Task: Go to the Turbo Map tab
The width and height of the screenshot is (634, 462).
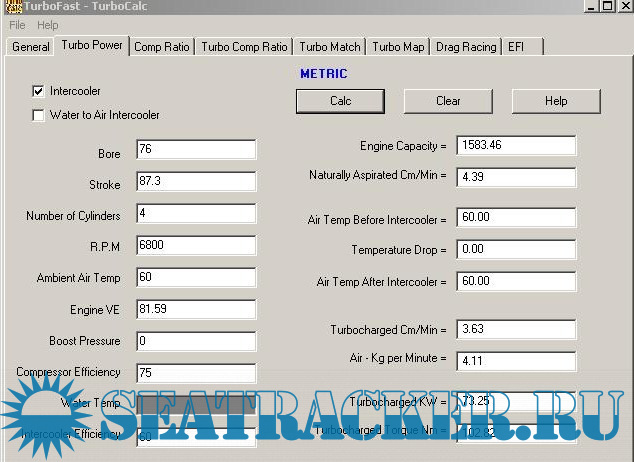Action: [399, 47]
